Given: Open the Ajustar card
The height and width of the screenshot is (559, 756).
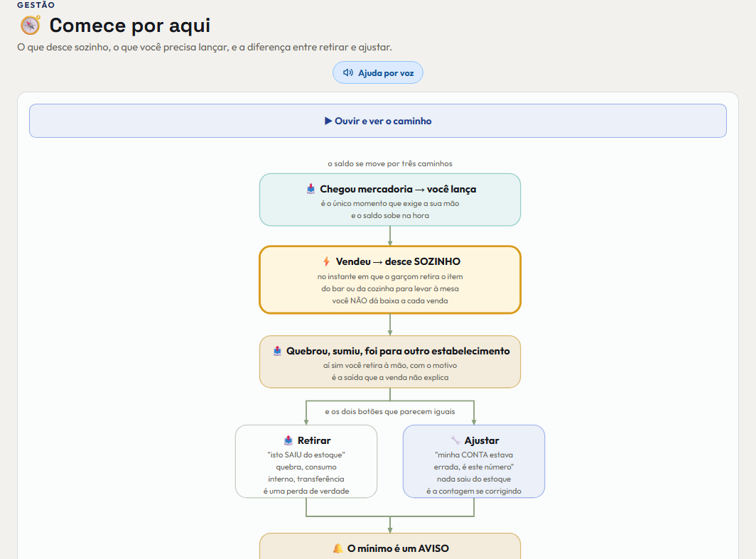Looking at the screenshot, I should [x=474, y=461].
